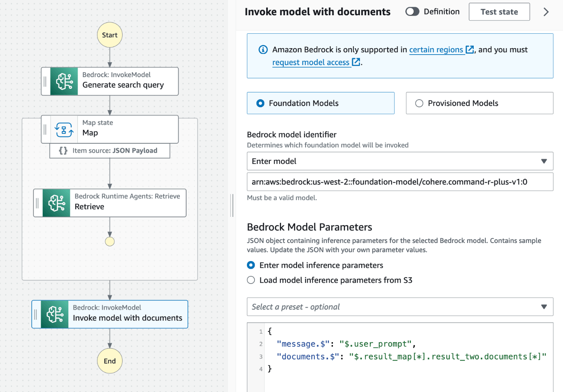Click drag handle on Map state
The height and width of the screenshot is (392, 563).
(x=45, y=129)
